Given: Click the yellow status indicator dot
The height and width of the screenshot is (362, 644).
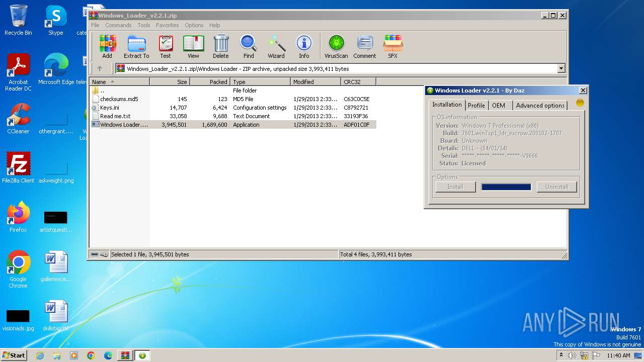Looking at the screenshot, I should point(580,103).
